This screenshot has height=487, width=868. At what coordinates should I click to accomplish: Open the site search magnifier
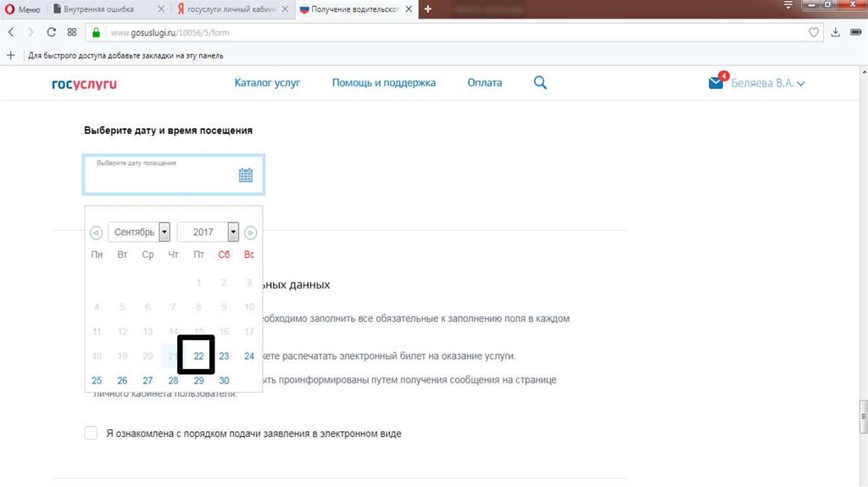point(540,83)
